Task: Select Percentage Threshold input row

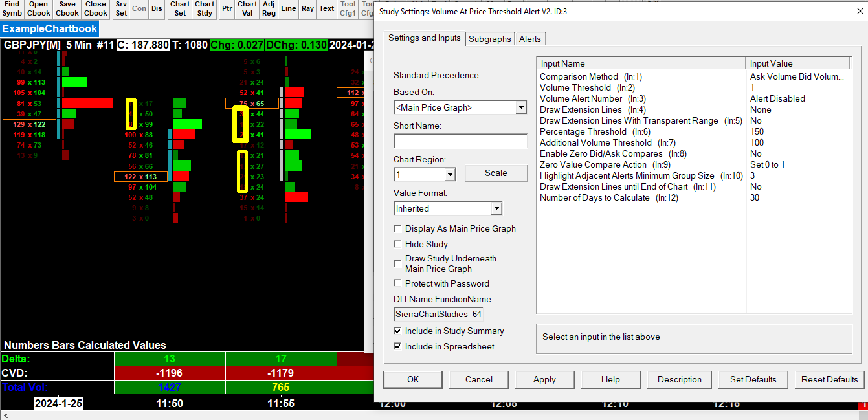Action: [x=694, y=131]
